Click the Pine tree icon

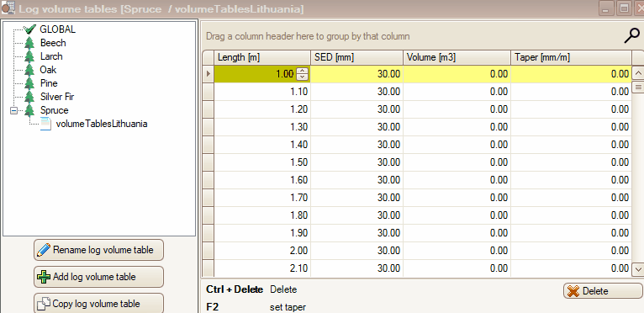(29, 83)
